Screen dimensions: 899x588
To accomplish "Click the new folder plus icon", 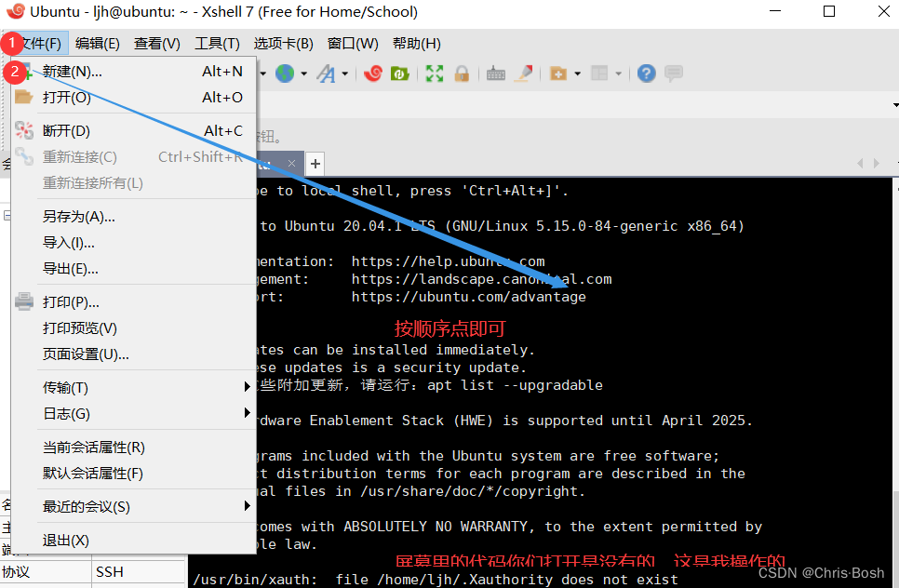I will [x=557, y=73].
